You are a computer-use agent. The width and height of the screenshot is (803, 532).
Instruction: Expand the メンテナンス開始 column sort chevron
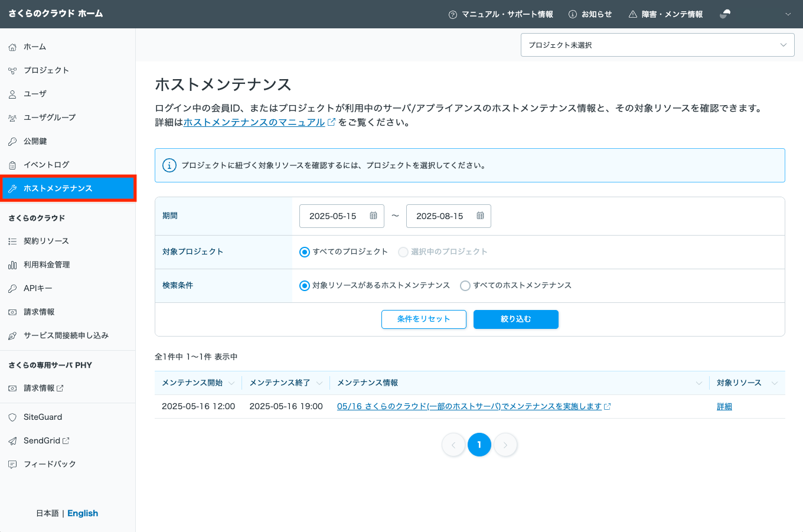[232, 383]
